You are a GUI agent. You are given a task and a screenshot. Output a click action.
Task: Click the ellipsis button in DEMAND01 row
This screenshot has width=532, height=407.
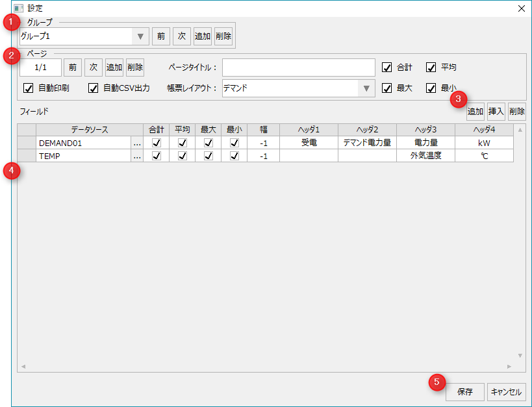coord(136,143)
